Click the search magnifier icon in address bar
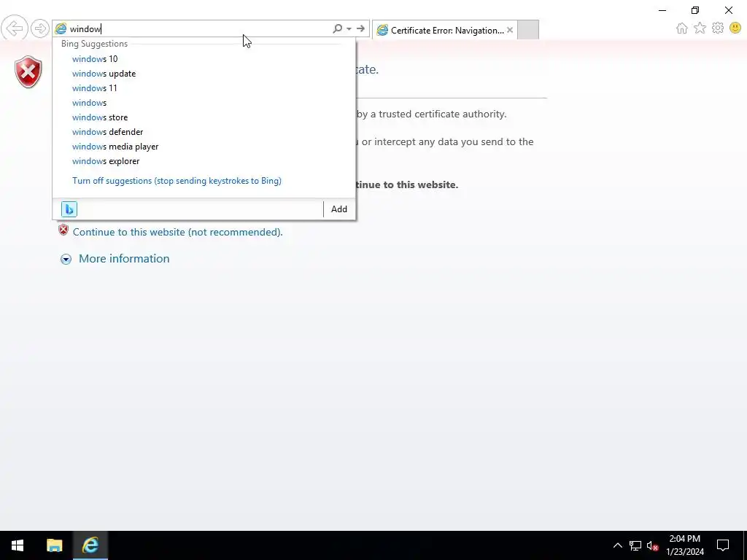Image resolution: width=747 pixels, height=560 pixels. [x=337, y=28]
